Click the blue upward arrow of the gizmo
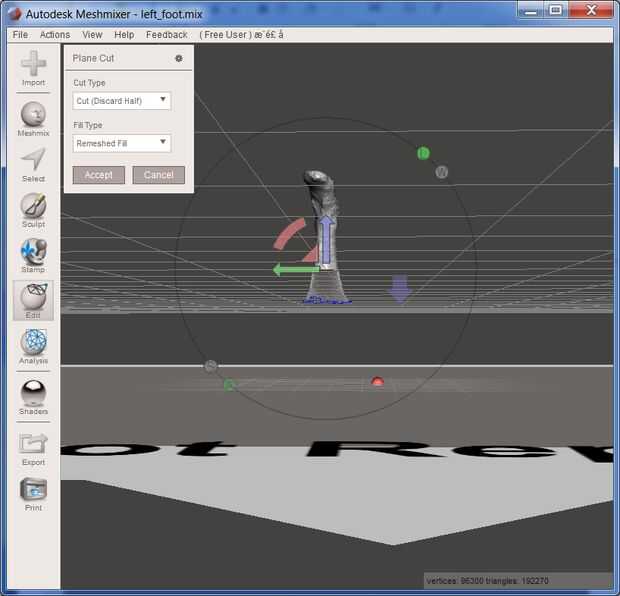620x596 pixels. point(327,240)
